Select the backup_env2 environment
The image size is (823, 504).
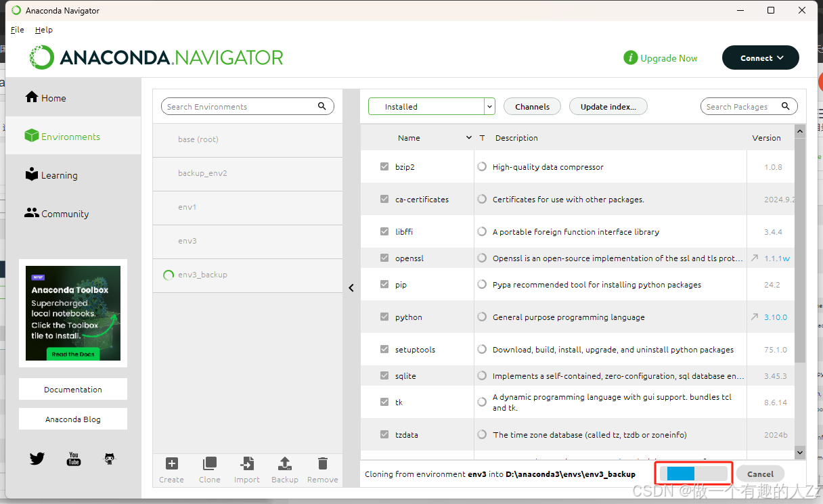click(x=248, y=173)
